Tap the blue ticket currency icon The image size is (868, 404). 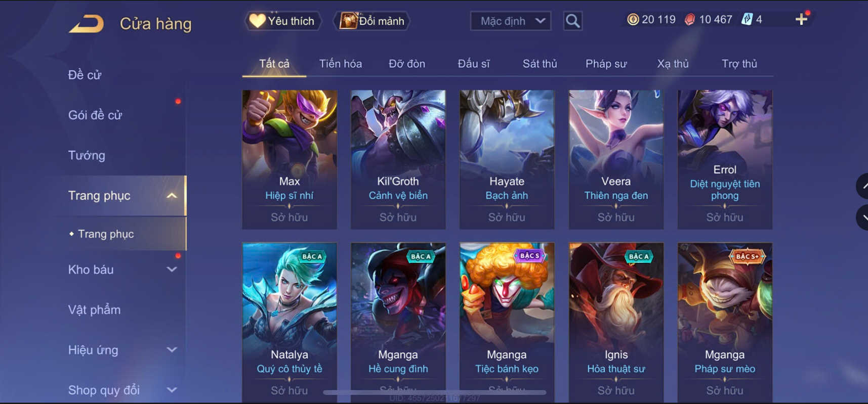[x=747, y=19]
